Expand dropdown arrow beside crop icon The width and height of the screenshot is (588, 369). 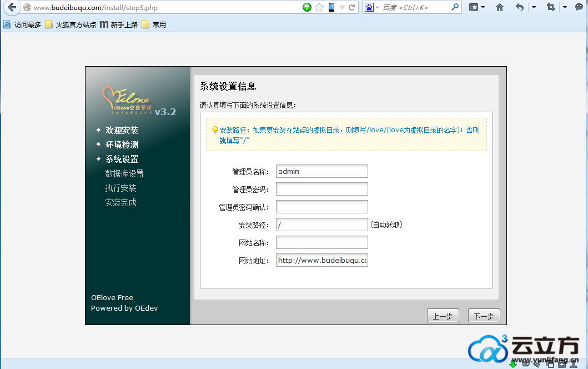tap(565, 7)
